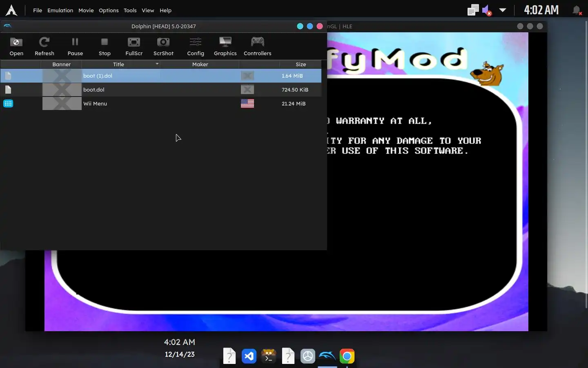The image size is (588, 368).
Task: Click the Title column sort arrow
Action: [157, 64]
